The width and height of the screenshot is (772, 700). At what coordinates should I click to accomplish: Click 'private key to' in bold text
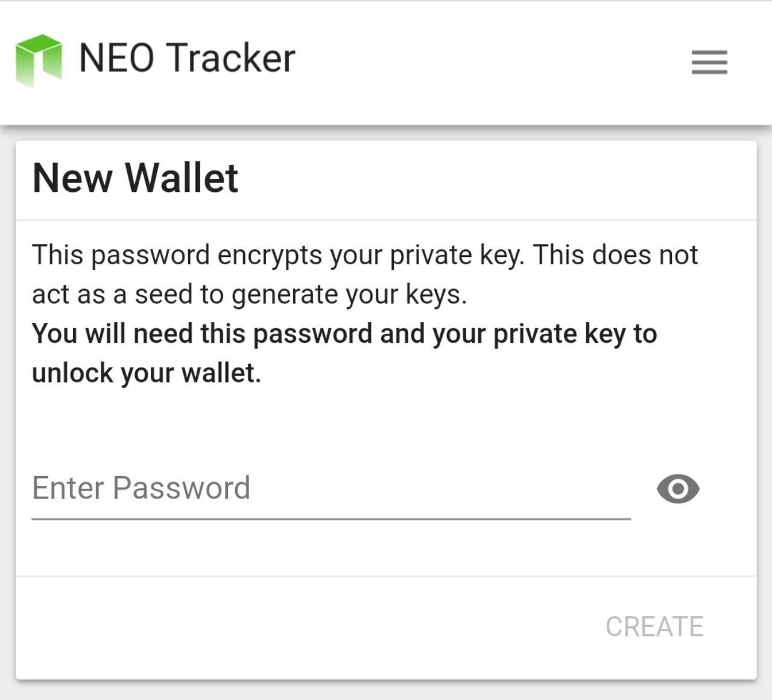tap(575, 334)
